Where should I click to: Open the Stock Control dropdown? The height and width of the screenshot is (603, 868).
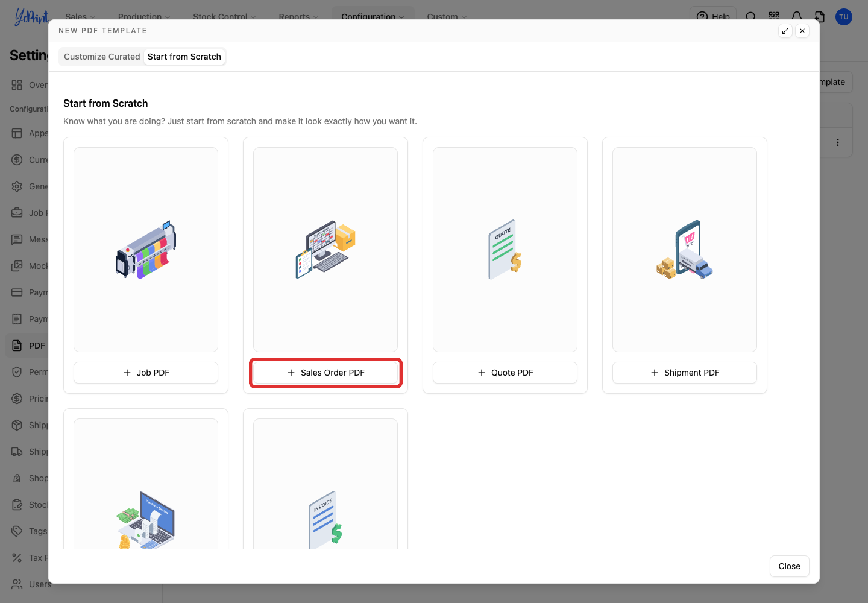(x=224, y=17)
